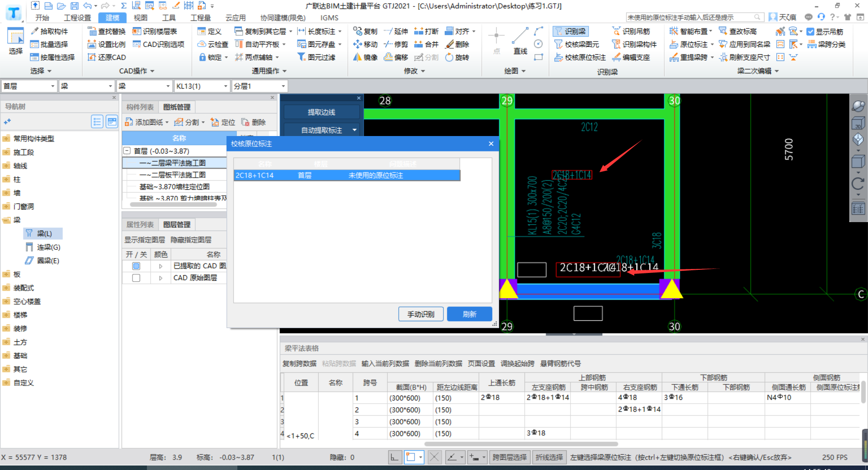
Task: Select the 拾取构件 pick component tool
Action: coord(49,31)
